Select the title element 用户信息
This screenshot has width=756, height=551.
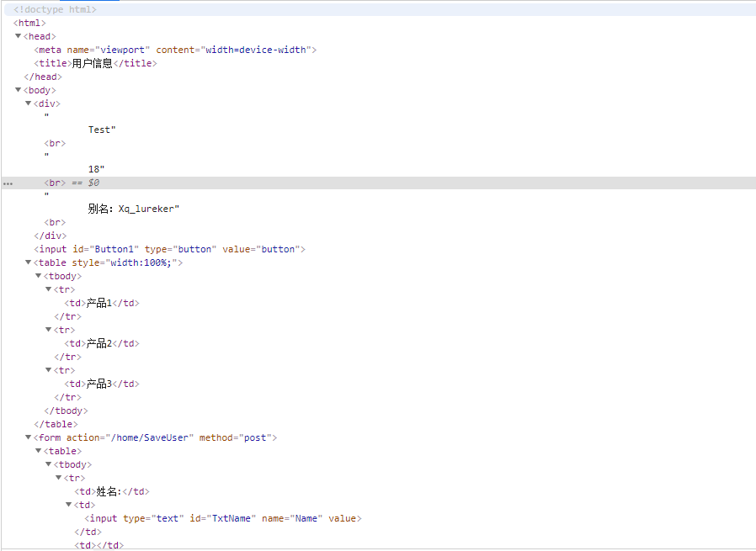pos(93,62)
